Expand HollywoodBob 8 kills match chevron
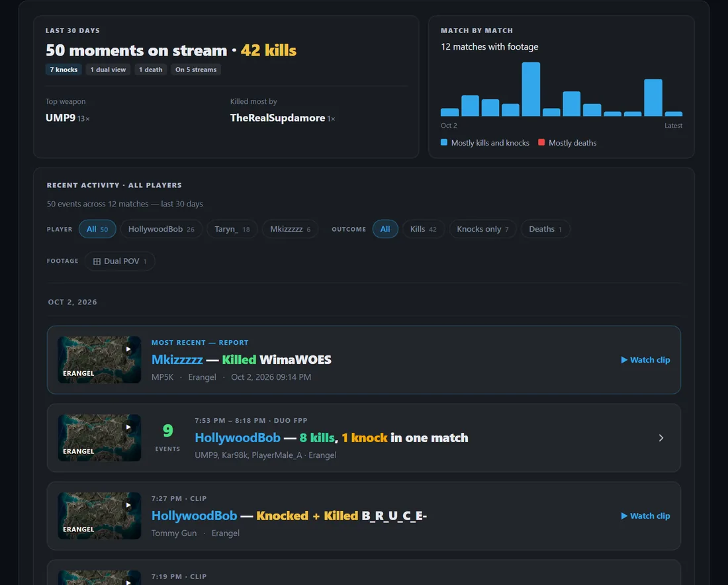Screen dimensions: 728x585 pyautogui.click(x=660, y=438)
